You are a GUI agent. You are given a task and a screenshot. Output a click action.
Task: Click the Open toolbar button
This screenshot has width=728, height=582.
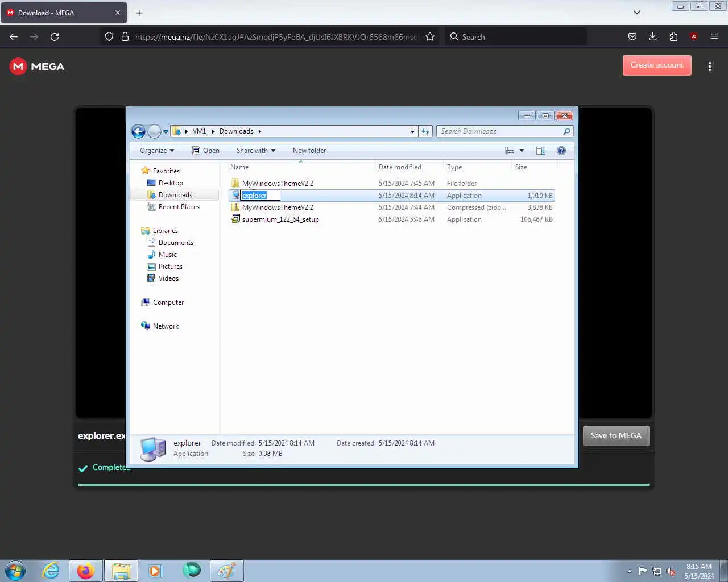(x=206, y=151)
